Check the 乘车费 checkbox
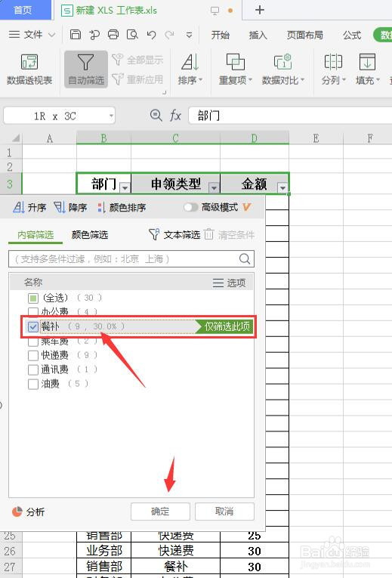 (x=33, y=342)
